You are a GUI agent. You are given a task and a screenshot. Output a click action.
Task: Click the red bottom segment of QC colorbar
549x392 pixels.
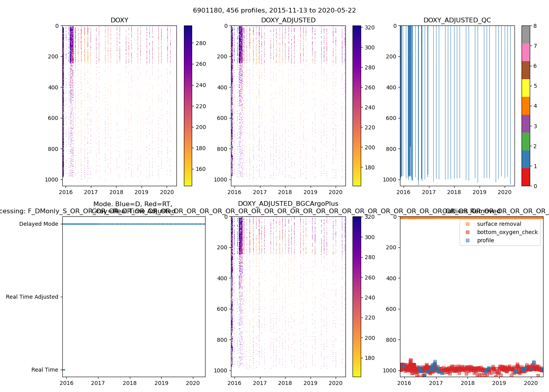click(x=525, y=177)
